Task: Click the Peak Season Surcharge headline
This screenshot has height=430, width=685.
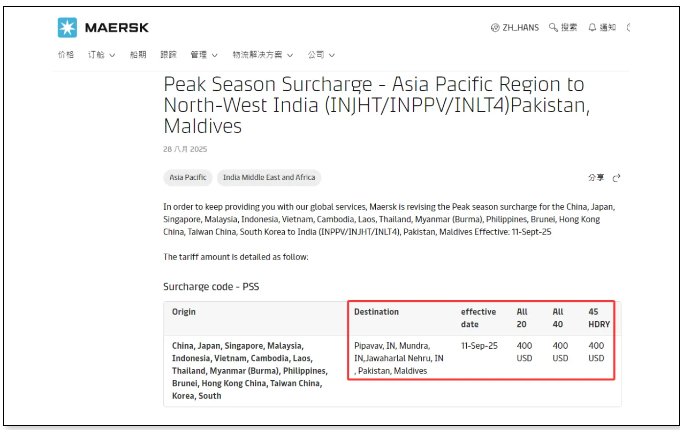Action: pyautogui.click(x=377, y=105)
